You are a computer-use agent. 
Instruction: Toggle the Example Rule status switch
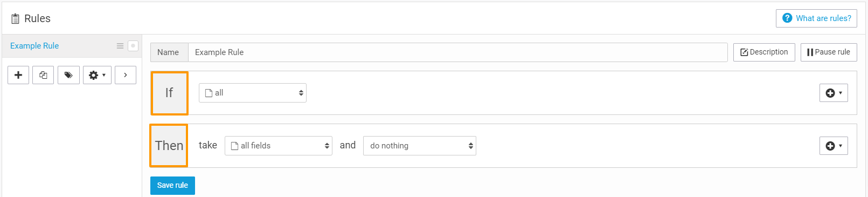point(133,46)
